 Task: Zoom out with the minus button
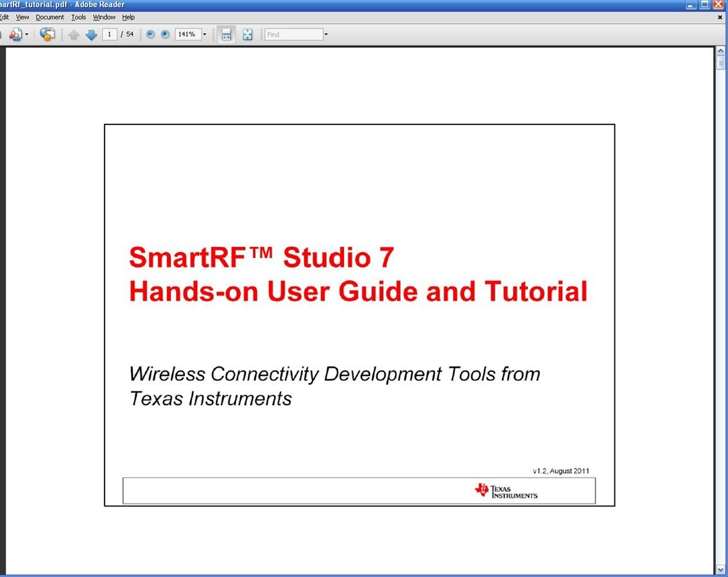(x=150, y=35)
